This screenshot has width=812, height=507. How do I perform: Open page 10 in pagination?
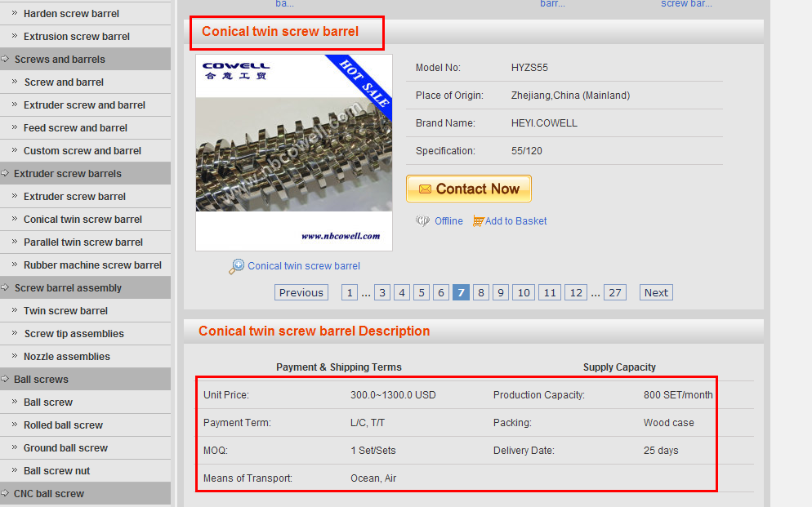524,293
